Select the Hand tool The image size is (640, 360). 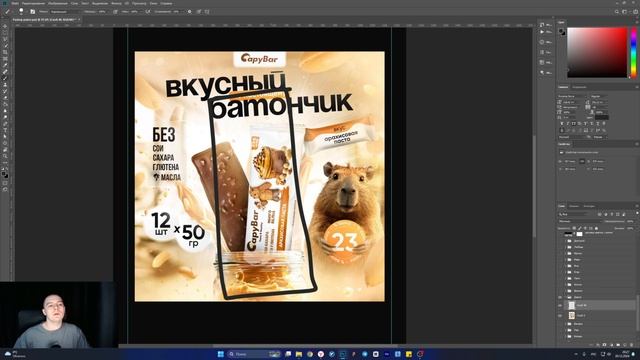click(5, 150)
